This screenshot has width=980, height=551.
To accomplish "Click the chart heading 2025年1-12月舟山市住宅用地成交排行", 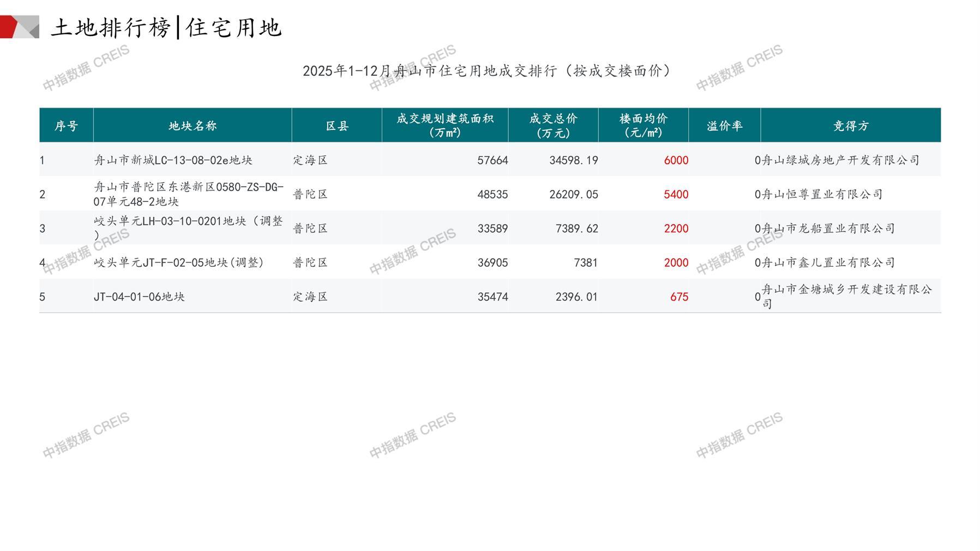I will point(486,71).
